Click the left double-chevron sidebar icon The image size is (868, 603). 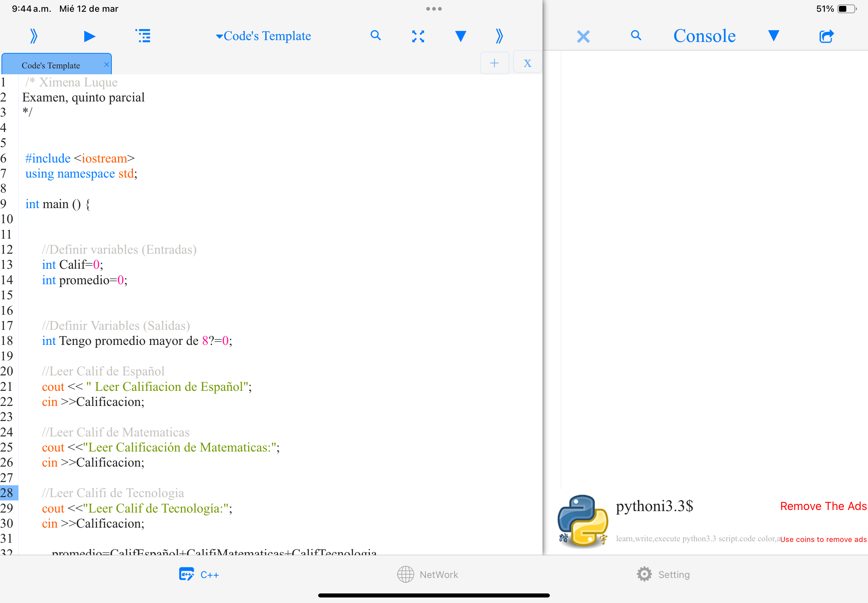[x=34, y=36]
